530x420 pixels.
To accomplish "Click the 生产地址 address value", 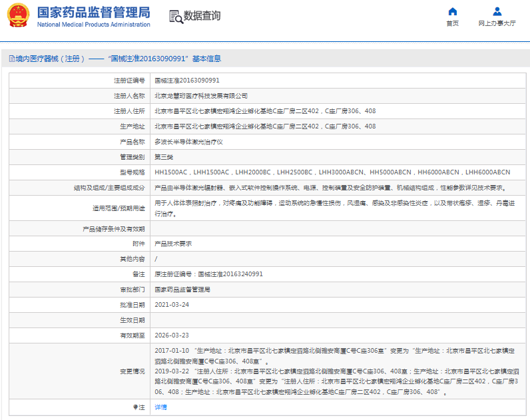I will coord(265,126).
